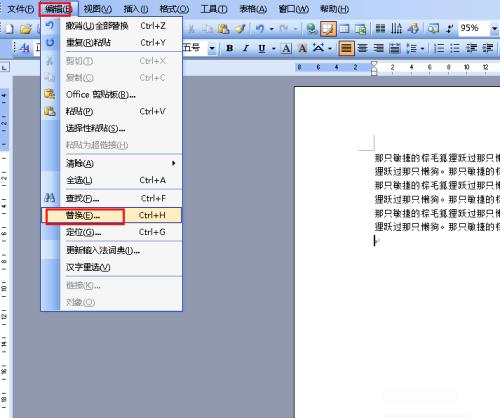Click the Line Spacing icon
This screenshot has width=500, height=418.
(412, 49)
